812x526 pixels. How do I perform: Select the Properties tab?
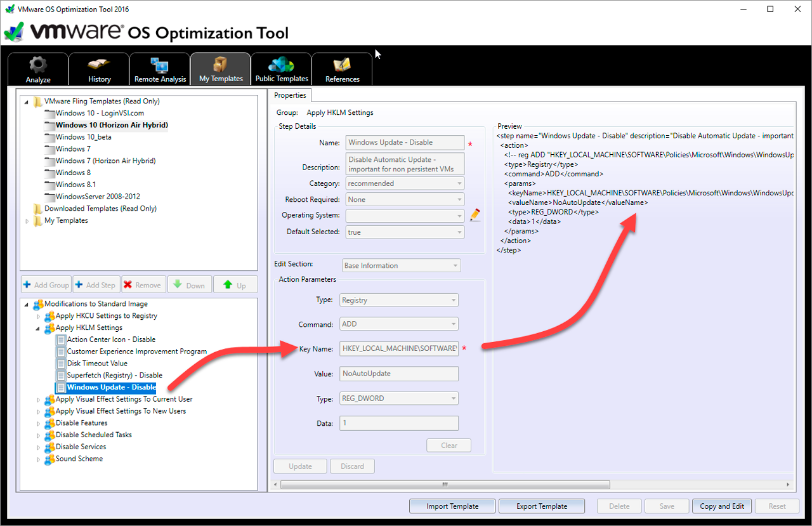pyautogui.click(x=290, y=95)
